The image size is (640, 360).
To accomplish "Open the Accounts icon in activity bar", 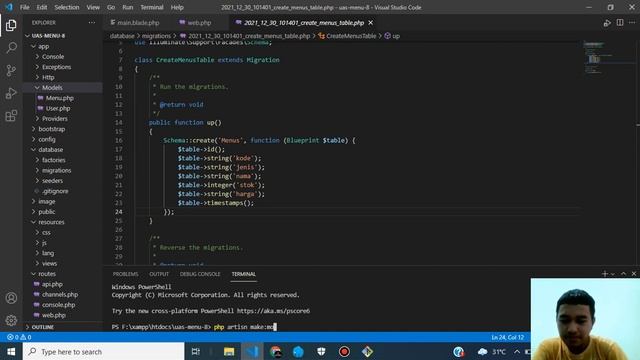I will click(x=11, y=298).
